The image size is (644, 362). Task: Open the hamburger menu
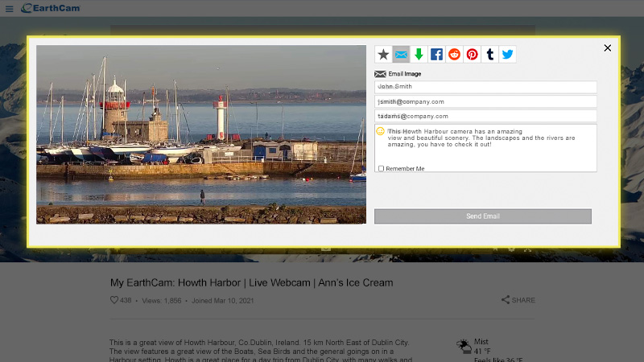click(9, 9)
